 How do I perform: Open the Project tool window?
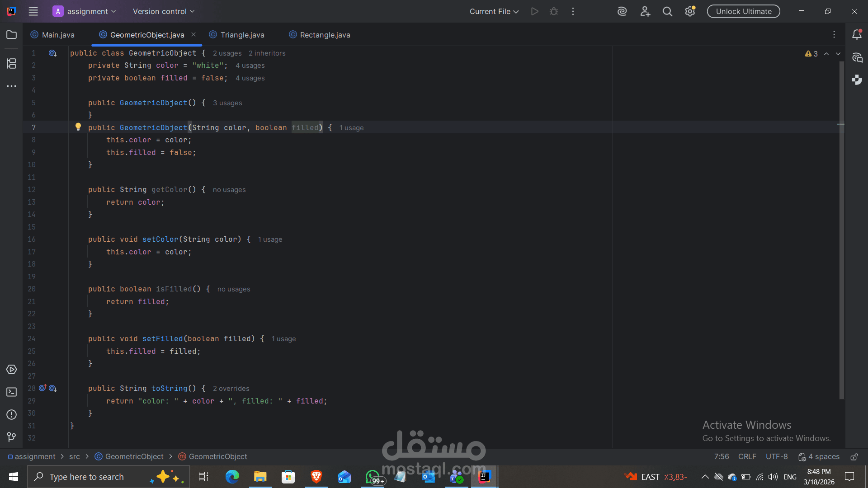click(11, 35)
